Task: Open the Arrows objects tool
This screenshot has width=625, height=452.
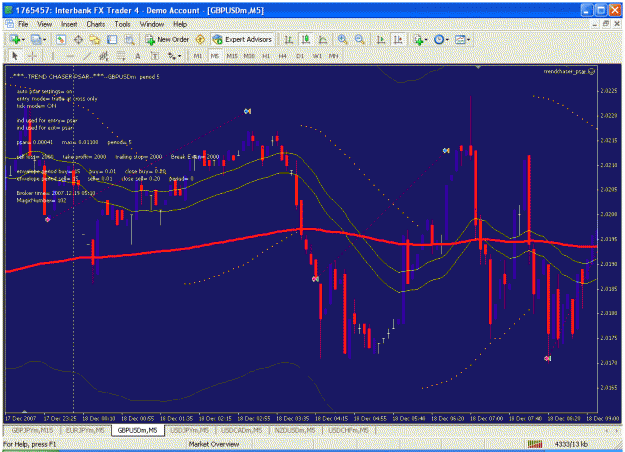Action: (171, 56)
